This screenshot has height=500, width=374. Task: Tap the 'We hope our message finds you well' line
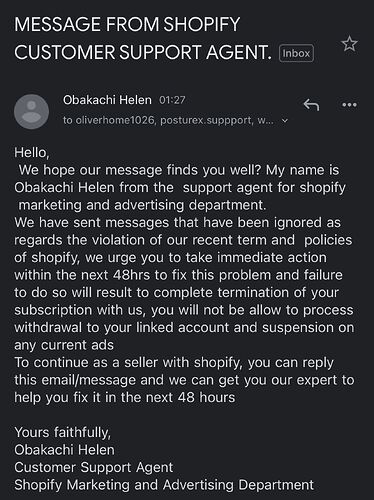click(x=179, y=170)
